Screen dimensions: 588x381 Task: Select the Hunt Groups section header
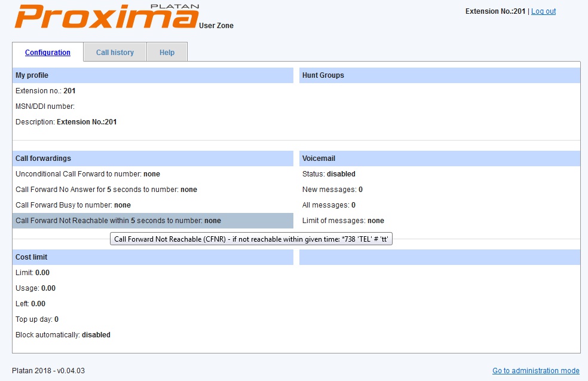coord(439,75)
